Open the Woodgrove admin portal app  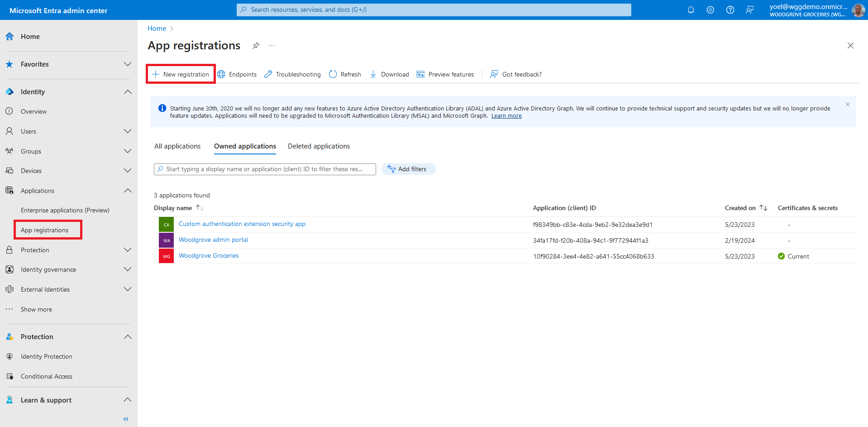pyautogui.click(x=213, y=240)
